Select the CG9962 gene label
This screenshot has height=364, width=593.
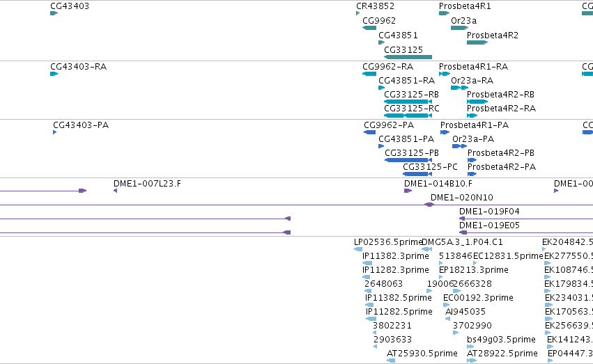[x=379, y=21]
